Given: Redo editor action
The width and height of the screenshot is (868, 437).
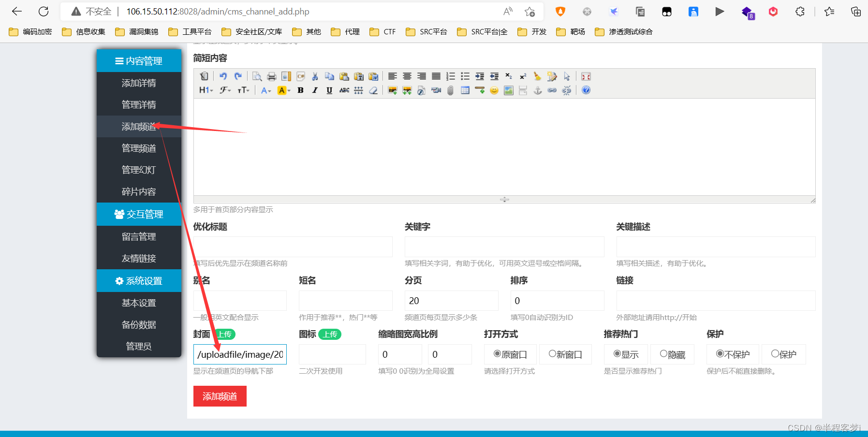Looking at the screenshot, I should [x=238, y=76].
